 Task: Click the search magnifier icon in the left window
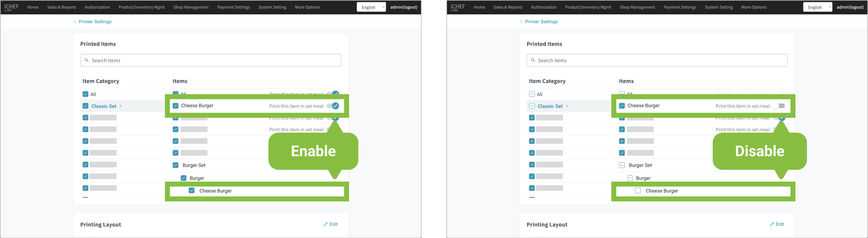(86, 60)
